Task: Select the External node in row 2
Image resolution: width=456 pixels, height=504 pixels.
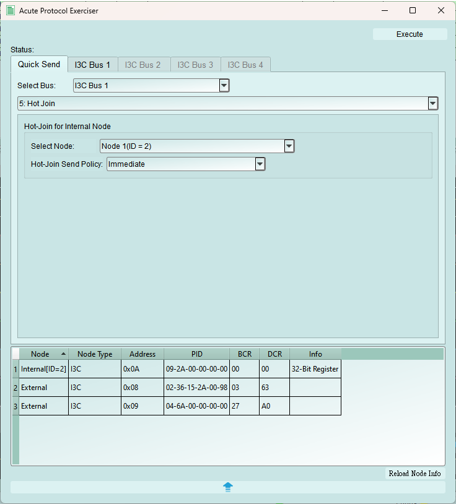Action: coord(44,387)
